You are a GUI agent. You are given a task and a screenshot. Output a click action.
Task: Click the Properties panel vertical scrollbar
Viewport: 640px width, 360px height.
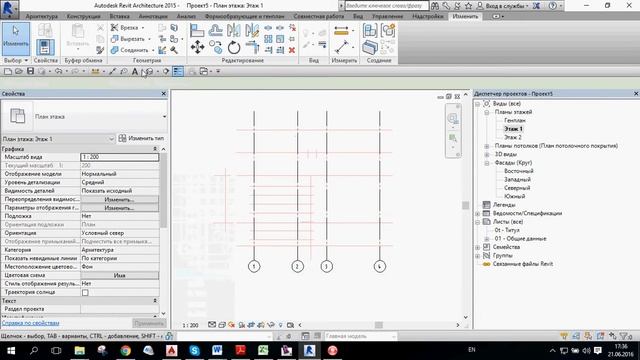coord(163,190)
